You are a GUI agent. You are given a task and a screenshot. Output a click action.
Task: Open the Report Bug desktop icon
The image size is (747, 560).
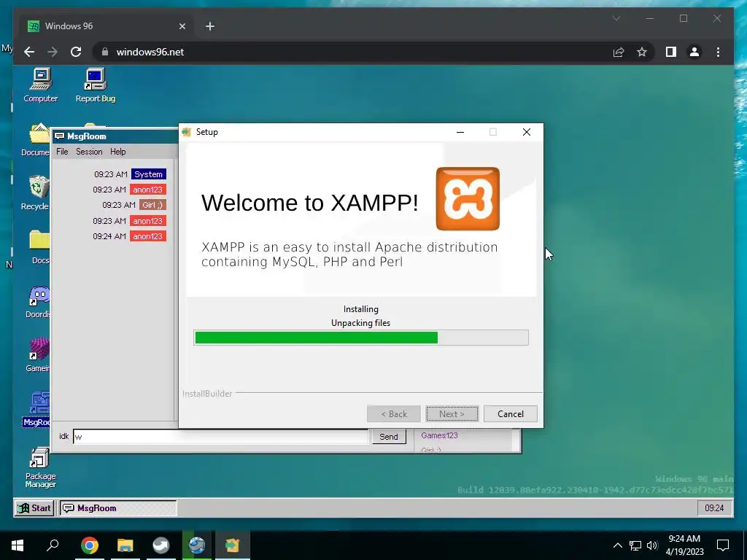tap(96, 86)
